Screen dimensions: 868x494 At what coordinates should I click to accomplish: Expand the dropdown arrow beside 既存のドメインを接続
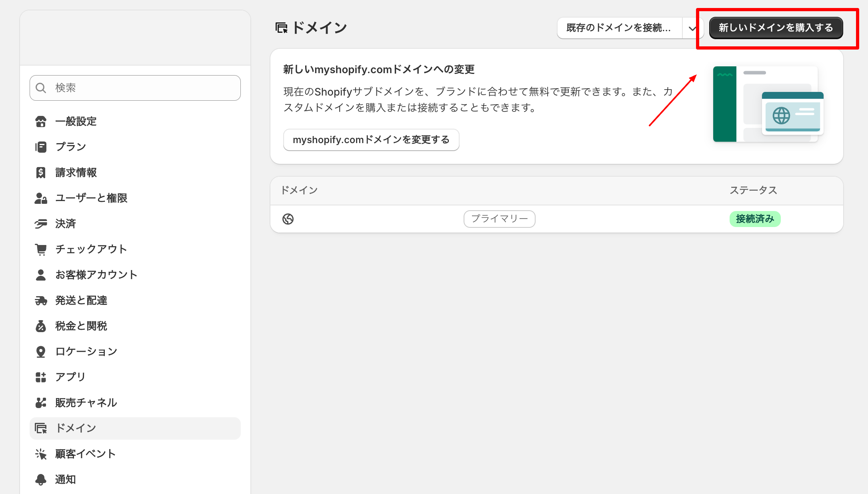692,28
